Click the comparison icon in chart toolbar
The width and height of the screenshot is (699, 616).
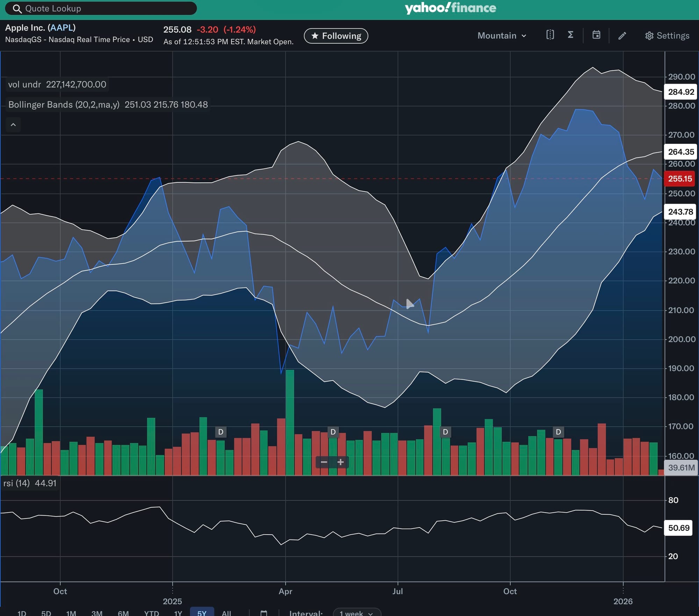[550, 35]
